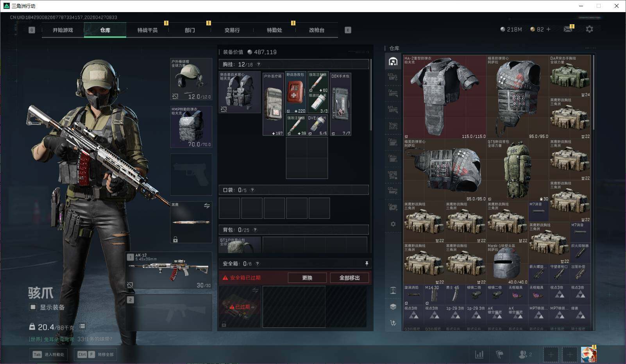Select the 户外医疗箱 item

coord(273,104)
